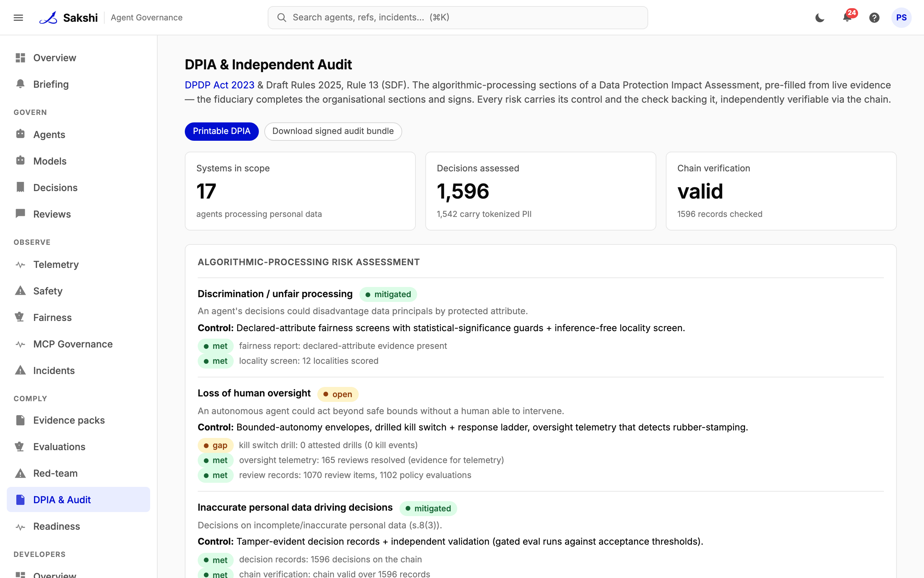Click the MCP Governance pulse icon
This screenshot has width=924, height=578.
point(20,344)
